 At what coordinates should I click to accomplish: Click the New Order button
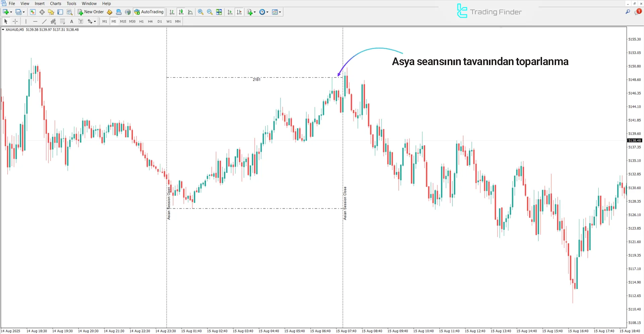[x=91, y=12]
